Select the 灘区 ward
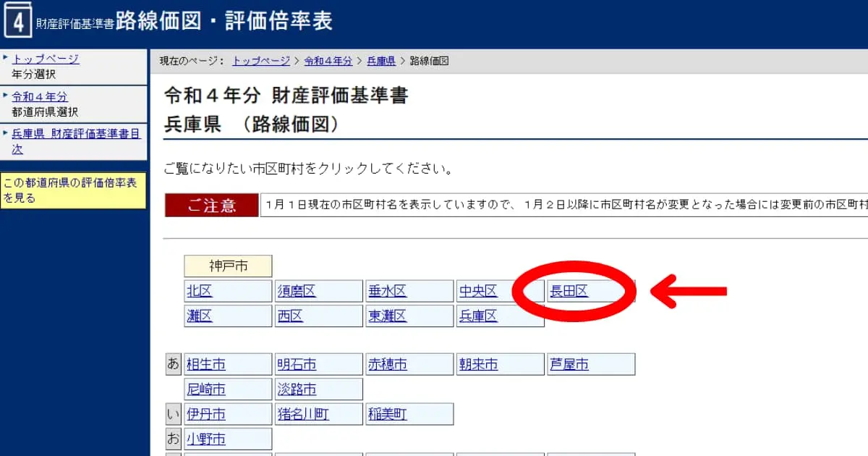 coord(196,316)
